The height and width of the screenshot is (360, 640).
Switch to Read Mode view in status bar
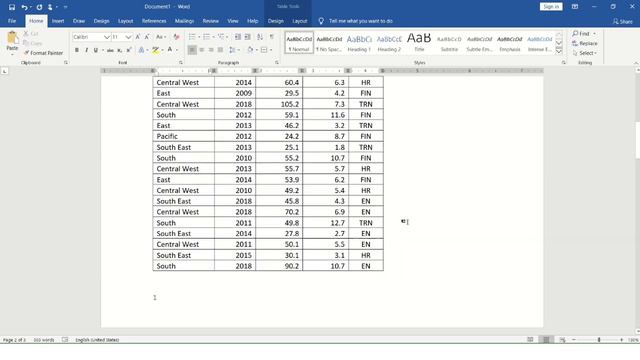530,340
